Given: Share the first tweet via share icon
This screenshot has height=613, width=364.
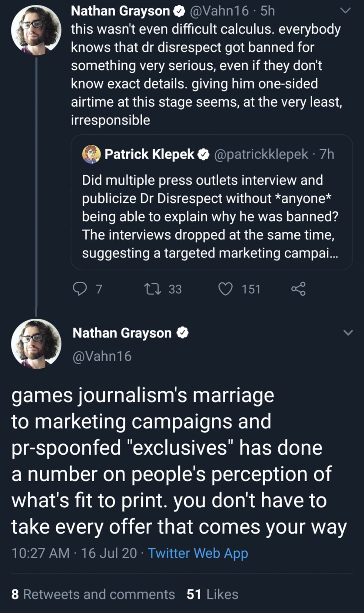Looking at the screenshot, I should [x=298, y=289].
